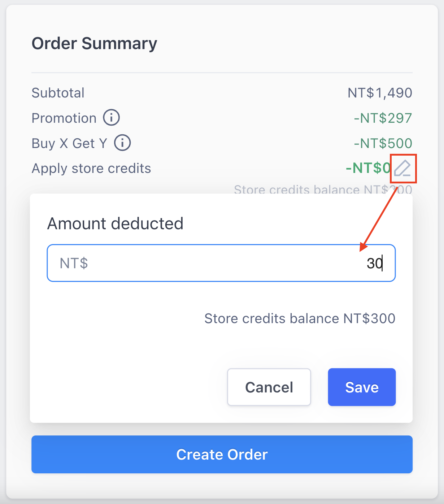444x504 pixels.
Task: Click the Amount deducted title in popup
Action: [x=116, y=223]
